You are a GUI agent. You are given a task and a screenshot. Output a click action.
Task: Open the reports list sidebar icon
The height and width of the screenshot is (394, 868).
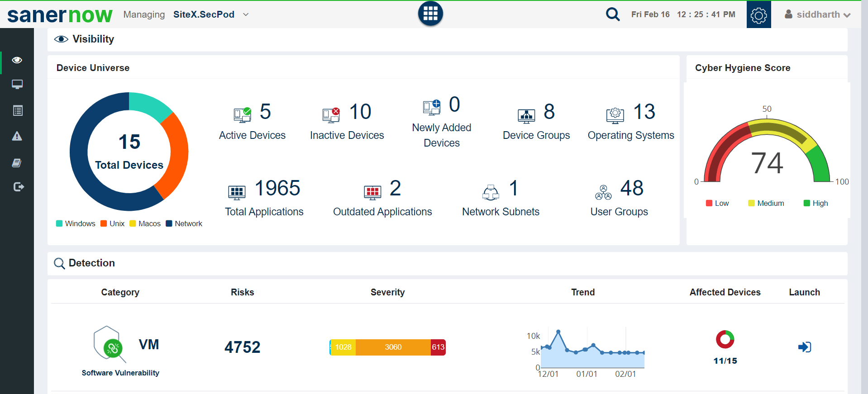17,110
